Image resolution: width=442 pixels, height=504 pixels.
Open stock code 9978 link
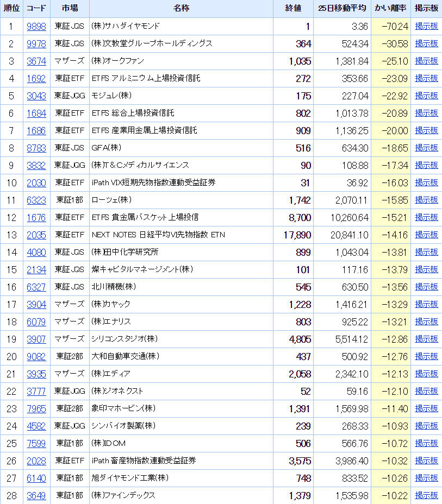click(36, 43)
